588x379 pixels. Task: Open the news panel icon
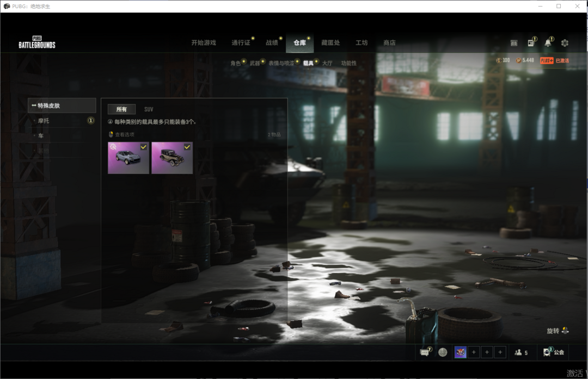tap(531, 43)
